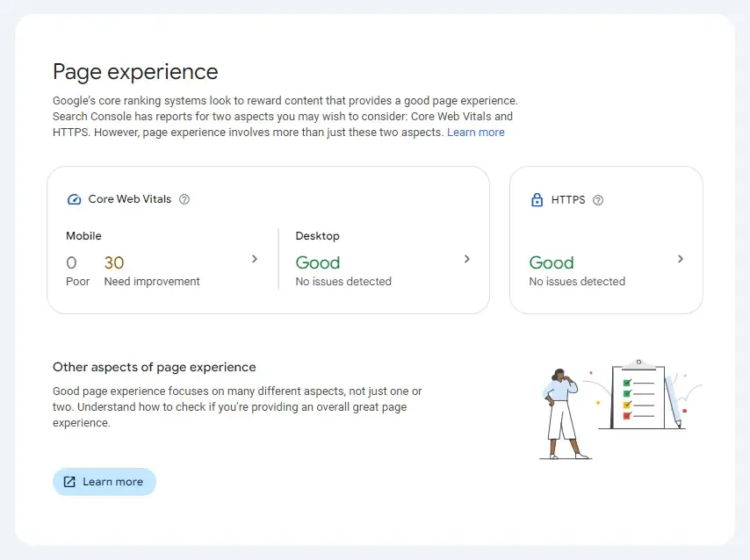This screenshot has width=750, height=560.
Task: Click the Core Web Vitals speedometer icon
Action: coord(75,199)
